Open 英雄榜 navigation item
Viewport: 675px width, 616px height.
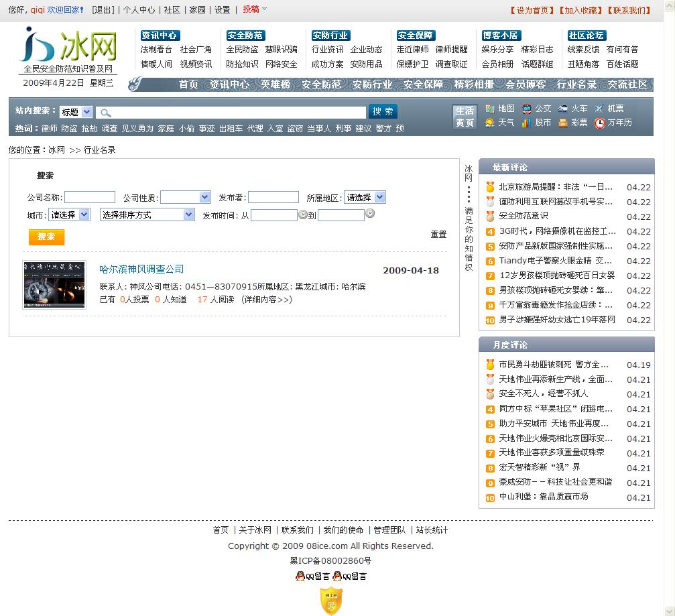[x=275, y=84]
